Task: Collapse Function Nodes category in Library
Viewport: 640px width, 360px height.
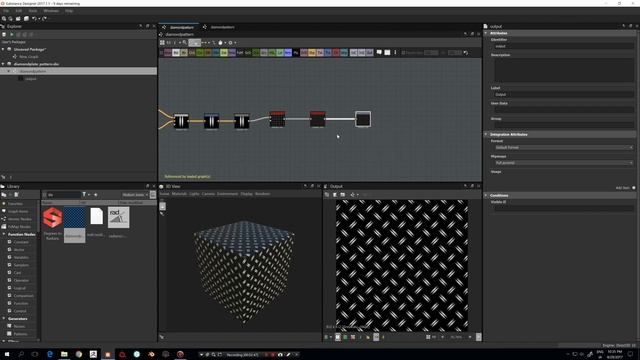Action: (4, 234)
